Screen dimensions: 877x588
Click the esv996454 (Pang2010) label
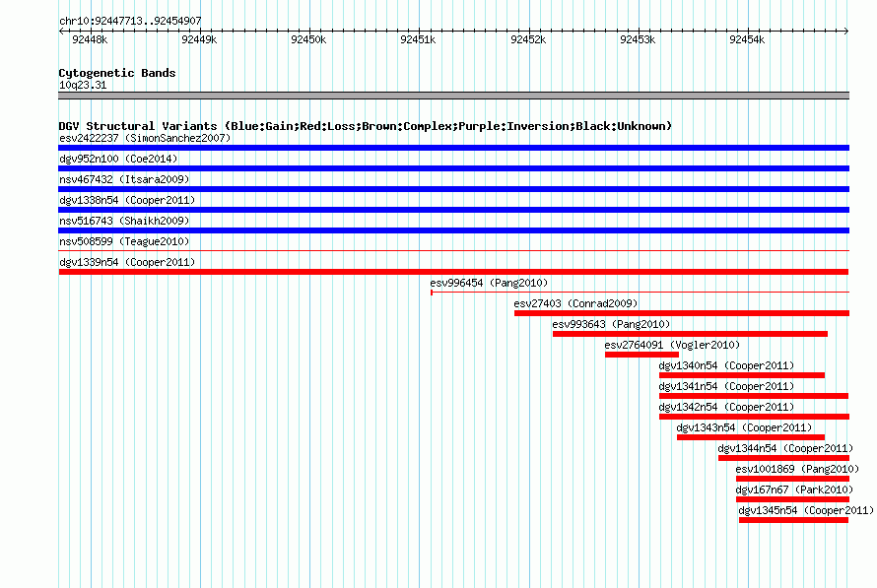tap(489, 283)
